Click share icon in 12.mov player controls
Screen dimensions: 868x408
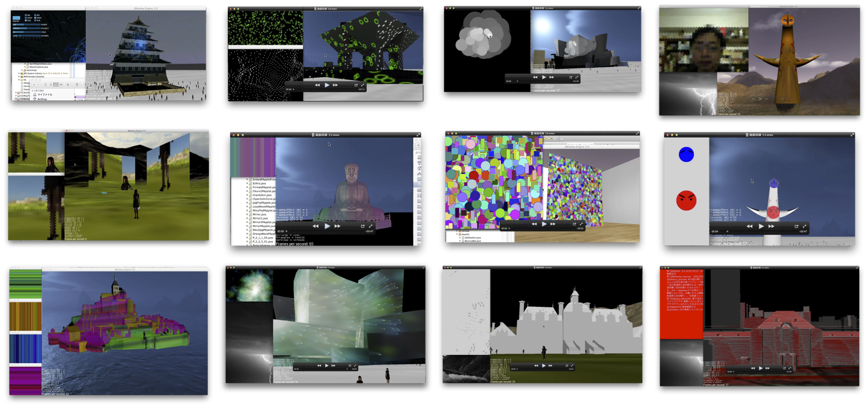pyautogui.click(x=571, y=77)
